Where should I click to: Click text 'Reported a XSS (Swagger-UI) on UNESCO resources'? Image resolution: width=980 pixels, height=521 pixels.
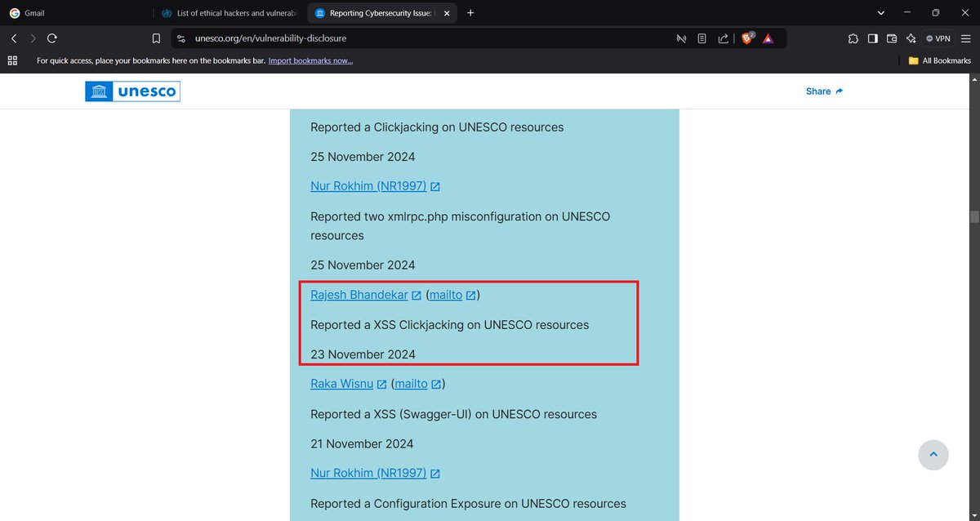[454, 414]
